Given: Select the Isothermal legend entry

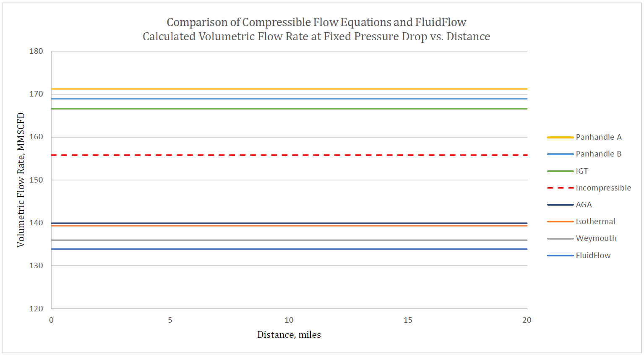Looking at the screenshot, I should 595,222.
